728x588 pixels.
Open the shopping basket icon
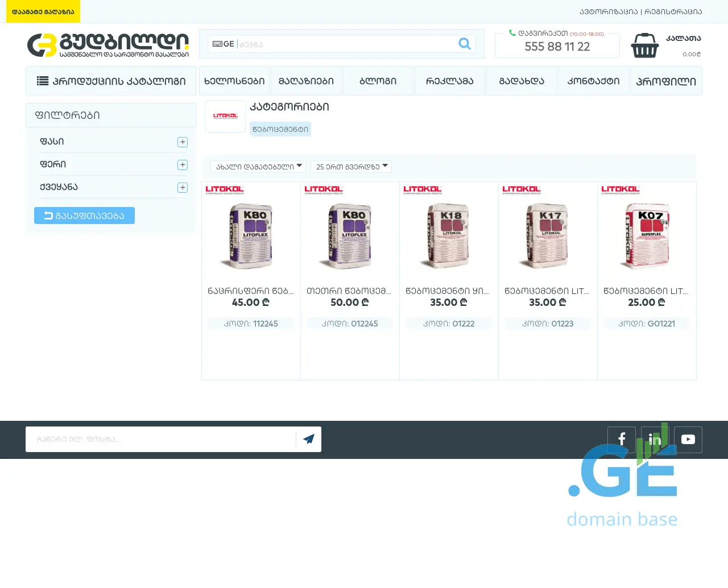pos(644,45)
